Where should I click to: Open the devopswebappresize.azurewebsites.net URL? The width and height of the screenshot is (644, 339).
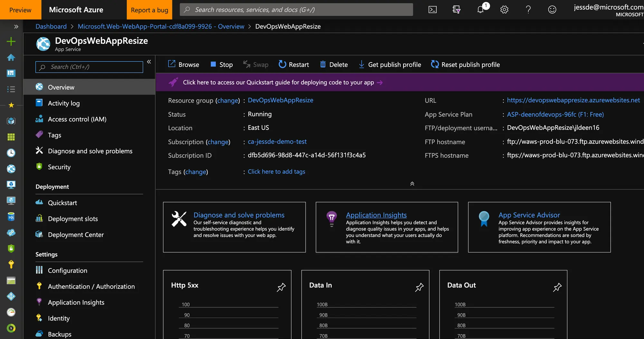tap(573, 100)
